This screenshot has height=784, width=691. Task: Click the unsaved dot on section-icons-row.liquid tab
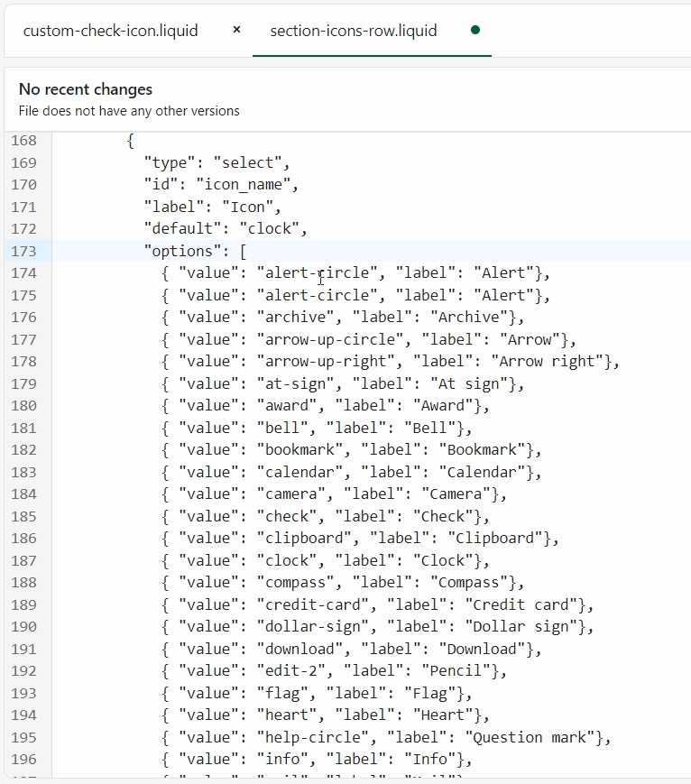point(475,30)
